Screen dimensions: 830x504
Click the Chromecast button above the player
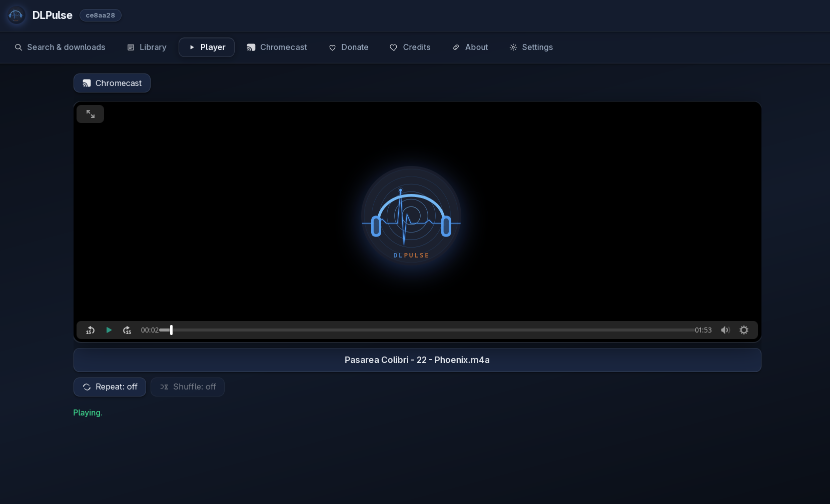[112, 83]
